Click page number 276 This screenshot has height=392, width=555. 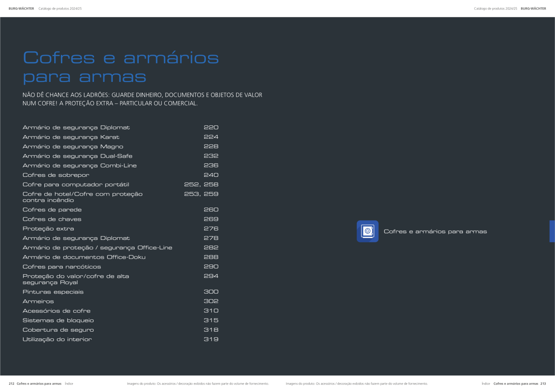(x=211, y=229)
